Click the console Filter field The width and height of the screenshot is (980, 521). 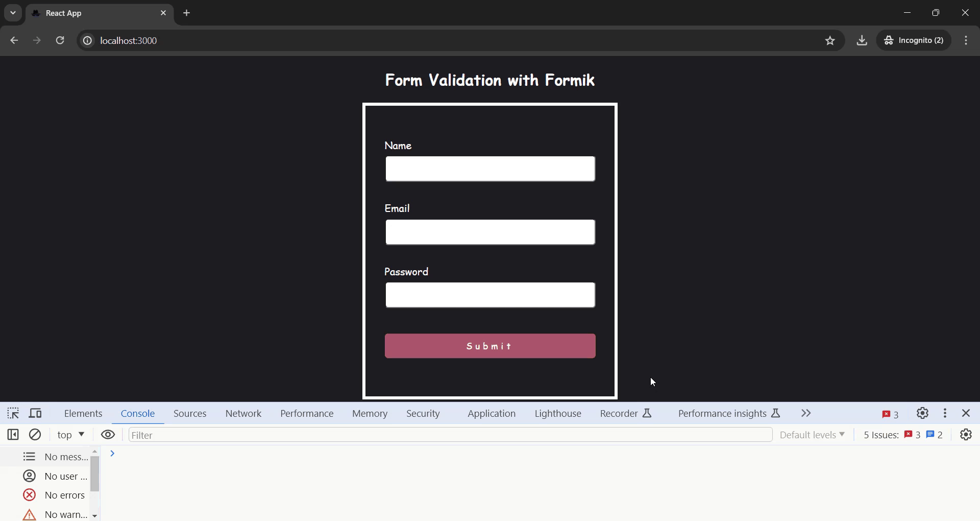coord(450,435)
